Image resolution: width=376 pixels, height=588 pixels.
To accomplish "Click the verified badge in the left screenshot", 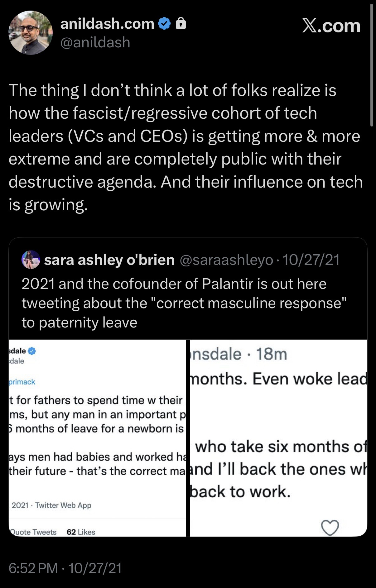I will tap(32, 351).
